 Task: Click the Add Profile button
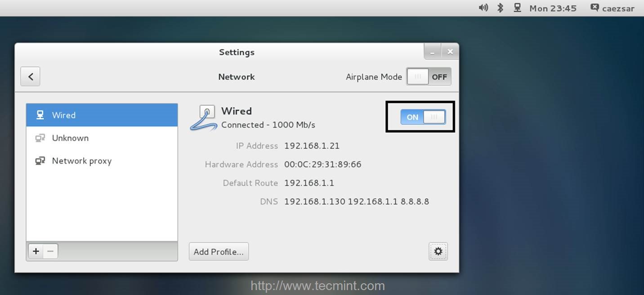tap(219, 252)
